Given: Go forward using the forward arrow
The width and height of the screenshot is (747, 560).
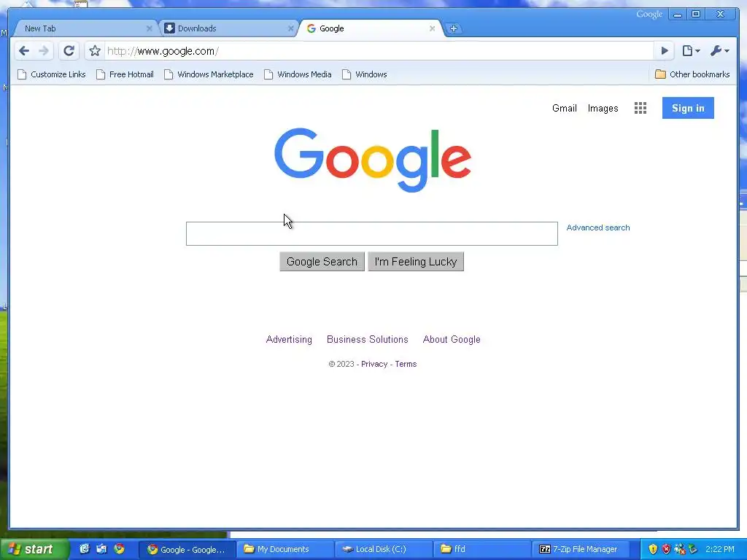Looking at the screenshot, I should [43, 51].
